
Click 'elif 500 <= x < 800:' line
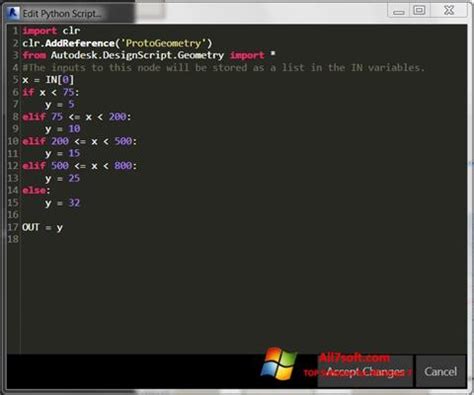79,166
